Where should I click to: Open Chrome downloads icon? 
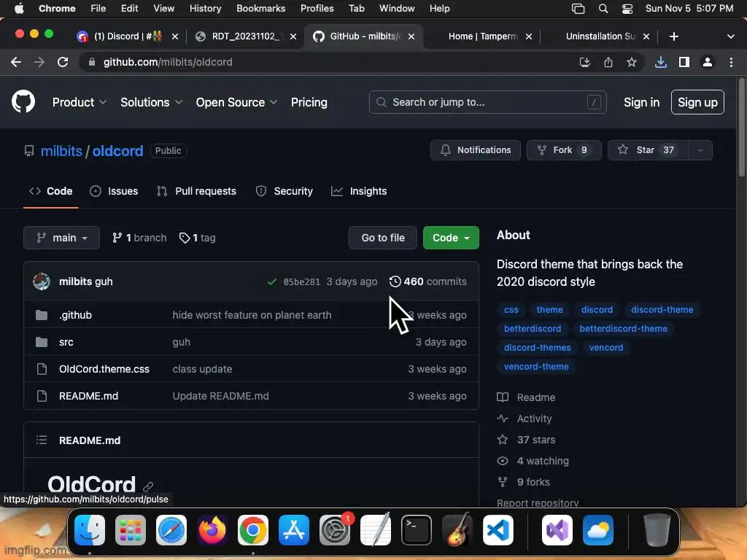click(661, 62)
